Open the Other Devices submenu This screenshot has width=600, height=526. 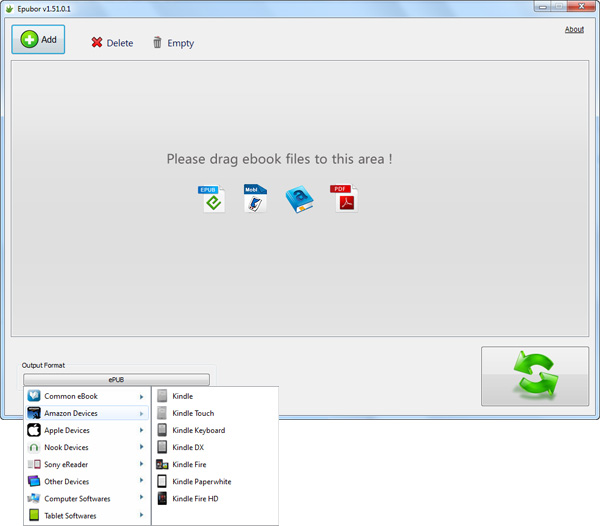tap(87, 482)
